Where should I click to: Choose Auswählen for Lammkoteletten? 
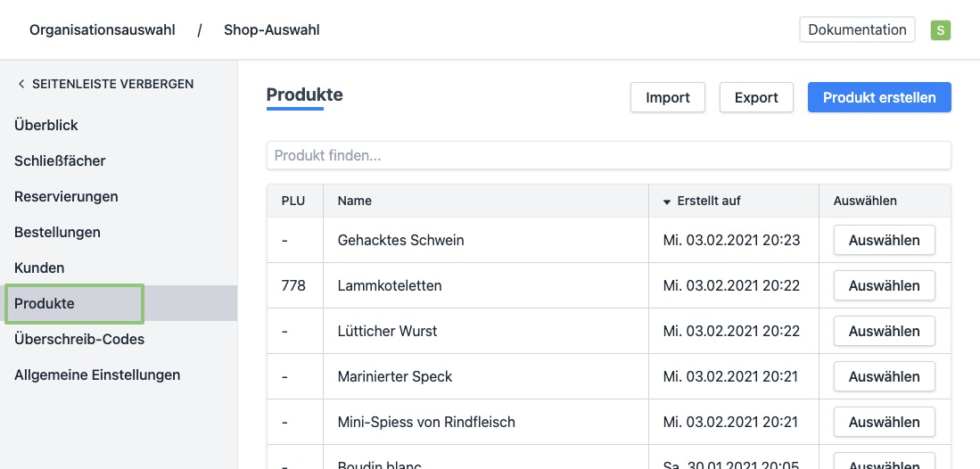coord(884,286)
